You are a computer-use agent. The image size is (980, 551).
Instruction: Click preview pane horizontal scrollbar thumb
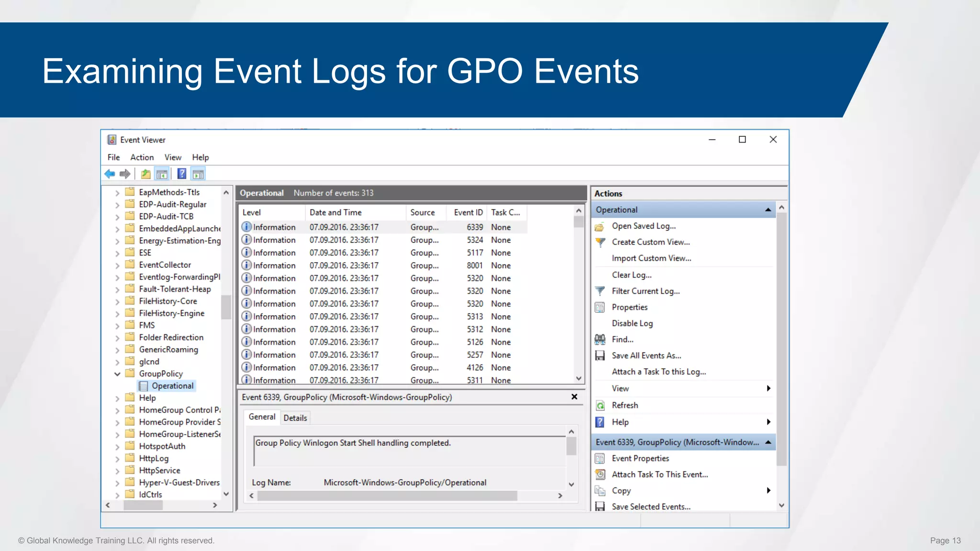click(x=387, y=496)
